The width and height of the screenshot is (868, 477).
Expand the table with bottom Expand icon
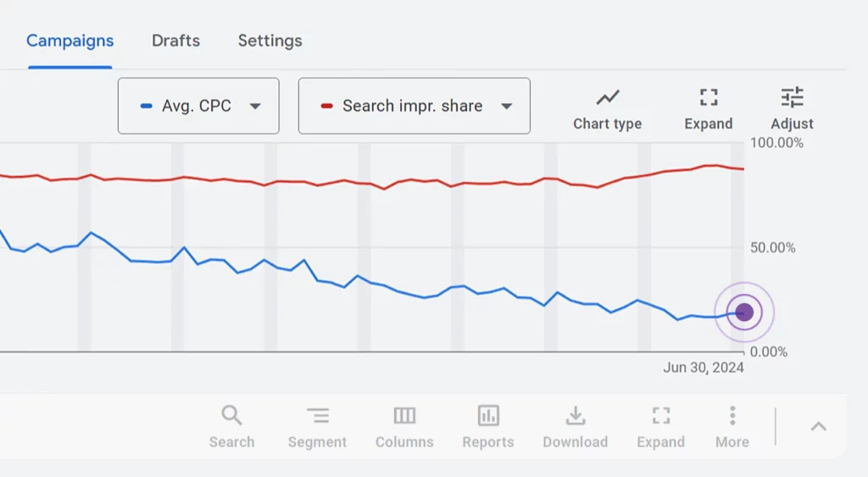pos(661,415)
